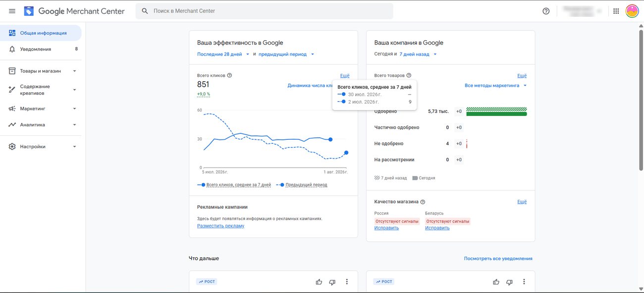The image size is (644, 293).
Task: Toggle Всего кликов, среднее за 7 дней legend
Action: pos(234,184)
